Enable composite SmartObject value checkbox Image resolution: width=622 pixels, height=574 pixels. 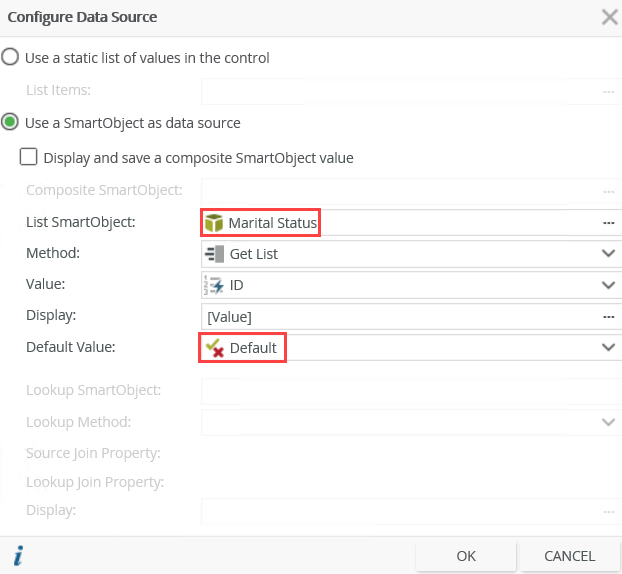tap(28, 157)
